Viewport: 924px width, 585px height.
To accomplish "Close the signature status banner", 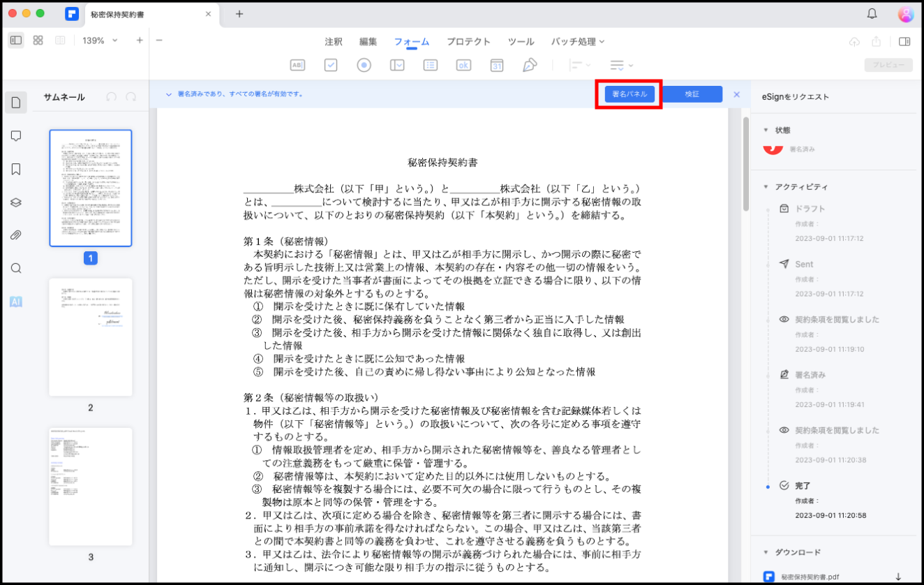I will pyautogui.click(x=736, y=94).
